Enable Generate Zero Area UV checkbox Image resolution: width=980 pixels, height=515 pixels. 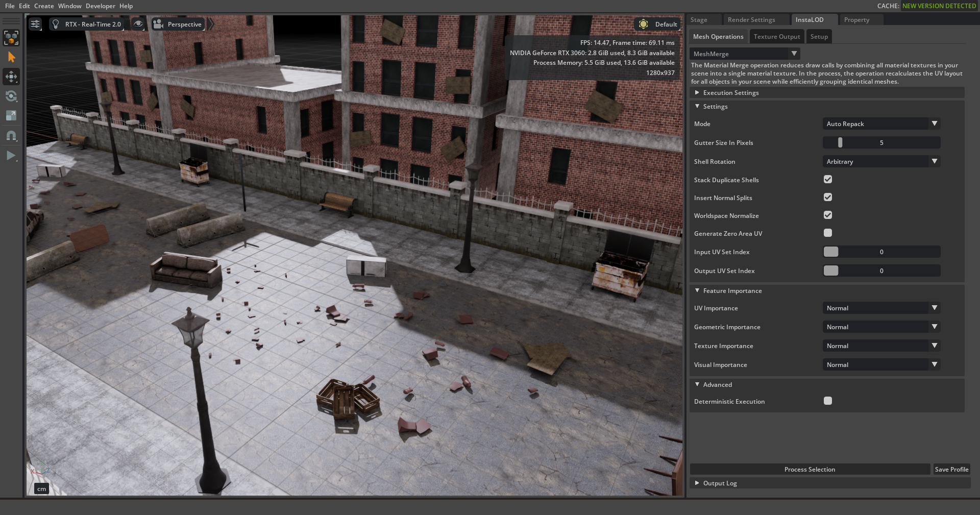click(x=828, y=233)
